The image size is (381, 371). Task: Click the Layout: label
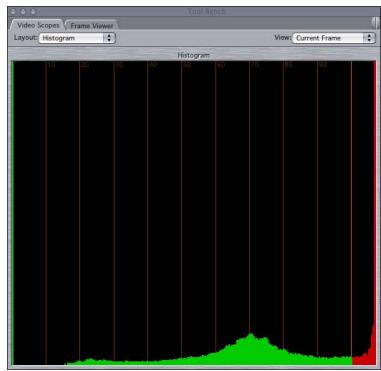(25, 37)
